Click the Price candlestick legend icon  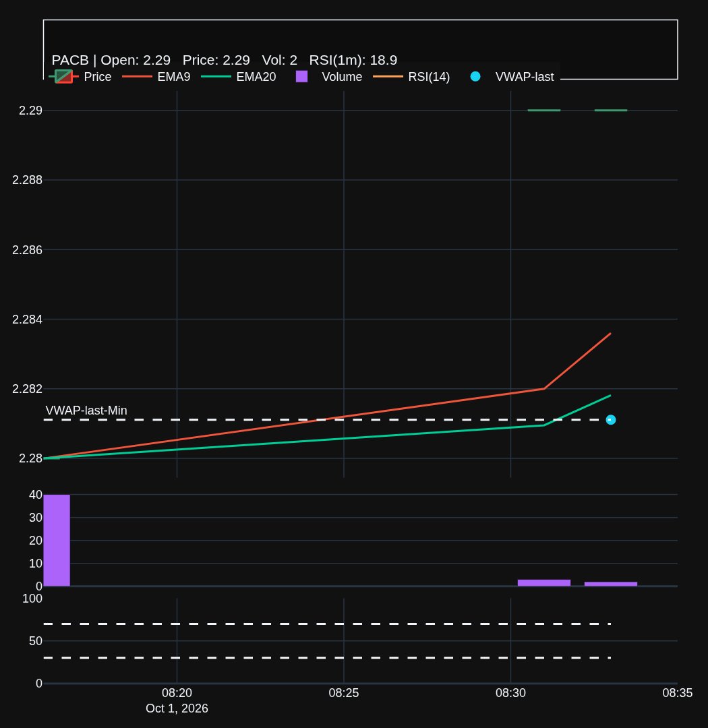(x=63, y=77)
